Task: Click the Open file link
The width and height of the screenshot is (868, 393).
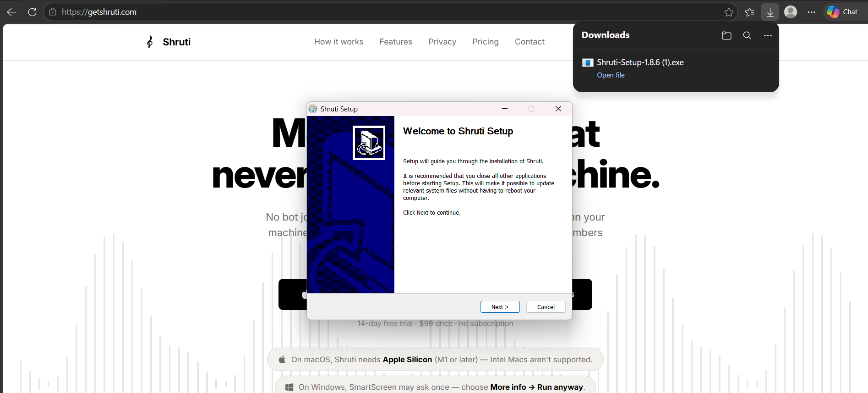Action: click(611, 75)
